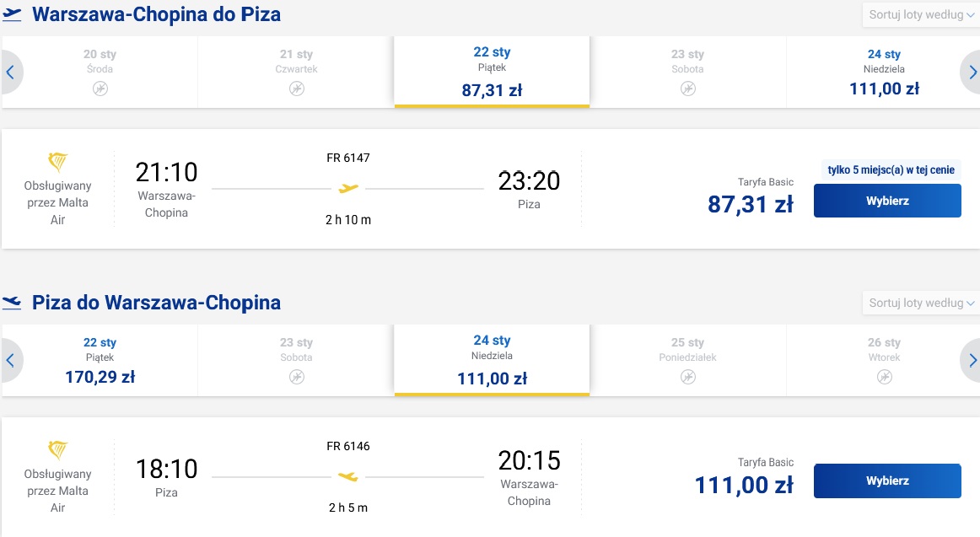The height and width of the screenshot is (537, 980).
Task: Open return 'Sortuj loty według' dropdown
Action: [x=921, y=303]
